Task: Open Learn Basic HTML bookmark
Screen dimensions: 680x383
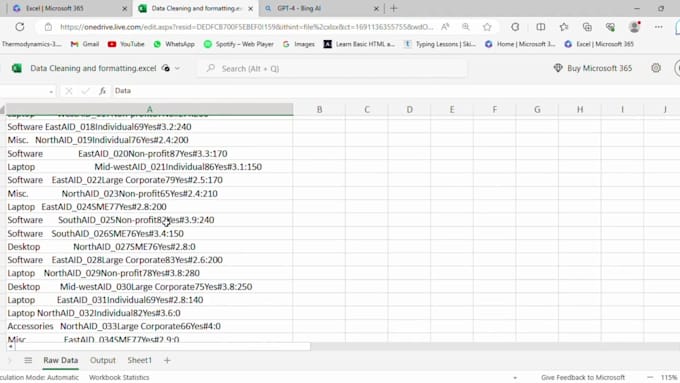Action: [x=359, y=44]
